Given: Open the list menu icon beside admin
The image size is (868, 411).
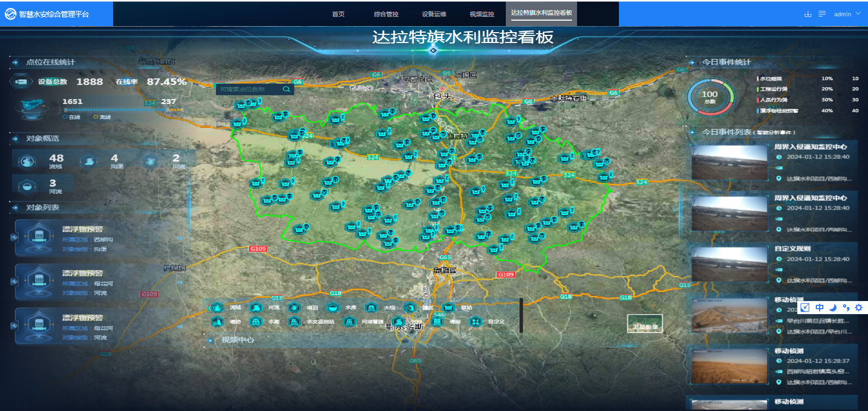Looking at the screenshot, I should click(822, 14).
